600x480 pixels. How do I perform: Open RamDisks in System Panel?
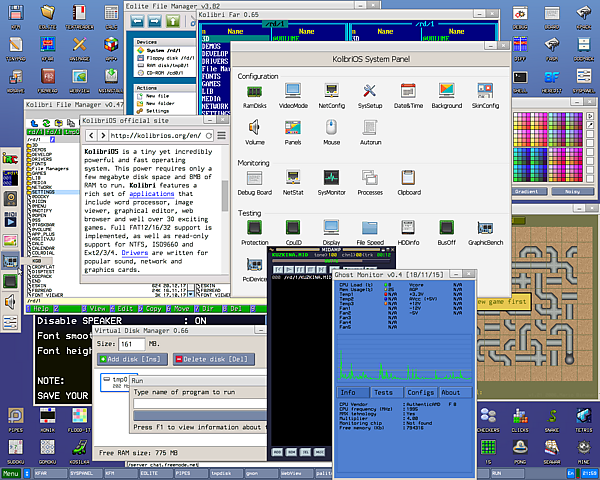(x=253, y=93)
